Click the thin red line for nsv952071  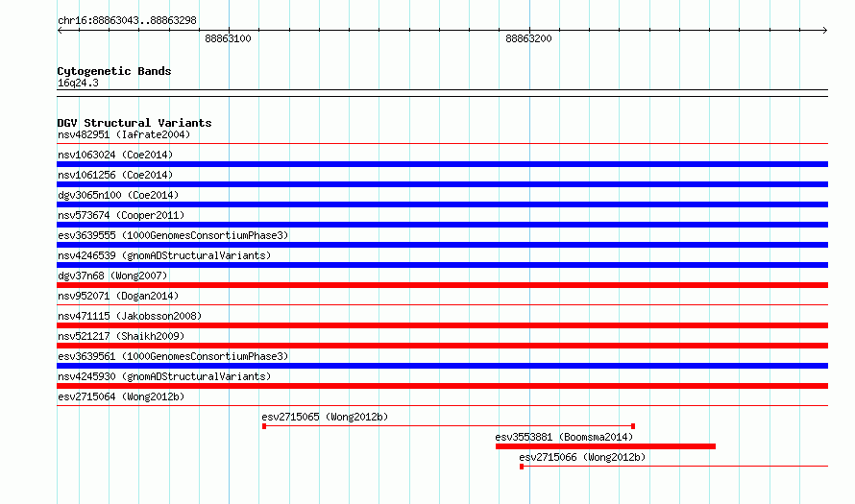pyautogui.click(x=442, y=305)
